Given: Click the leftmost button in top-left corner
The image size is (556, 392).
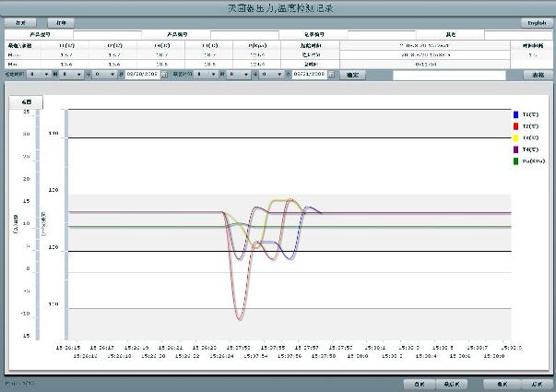Looking at the screenshot, I should pos(20,21).
